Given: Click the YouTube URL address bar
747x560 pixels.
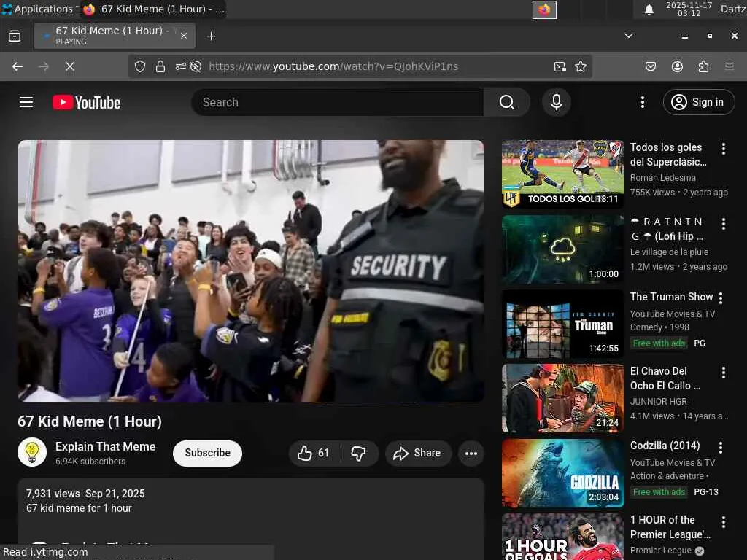Looking at the screenshot, I should coord(333,66).
